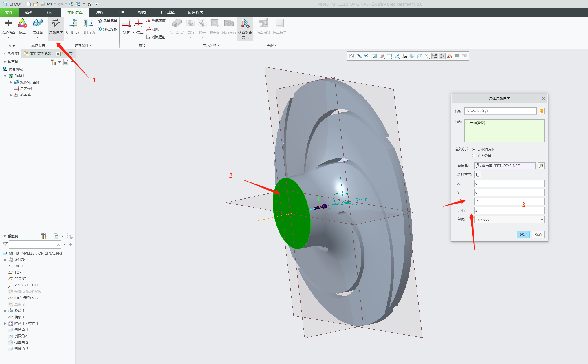Viewport: 588px width, 364px height.
Task: Expand the 流体域: 主体 1 tree node
Action: pyautogui.click(x=11, y=82)
